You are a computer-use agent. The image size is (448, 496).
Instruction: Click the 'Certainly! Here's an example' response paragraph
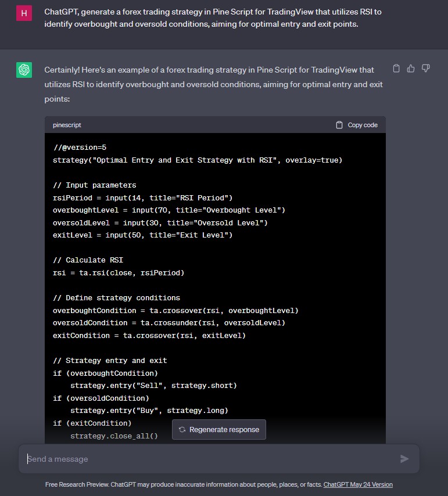(214, 84)
